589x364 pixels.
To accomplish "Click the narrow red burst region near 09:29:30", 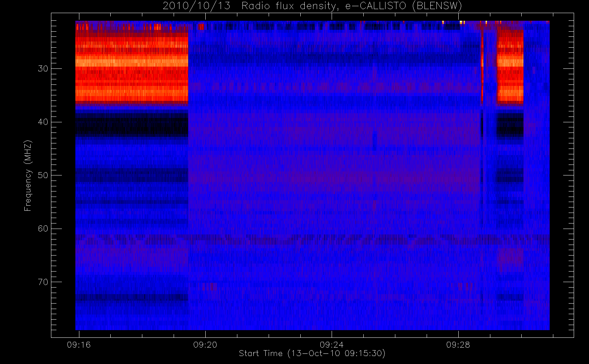I will (x=510, y=67).
